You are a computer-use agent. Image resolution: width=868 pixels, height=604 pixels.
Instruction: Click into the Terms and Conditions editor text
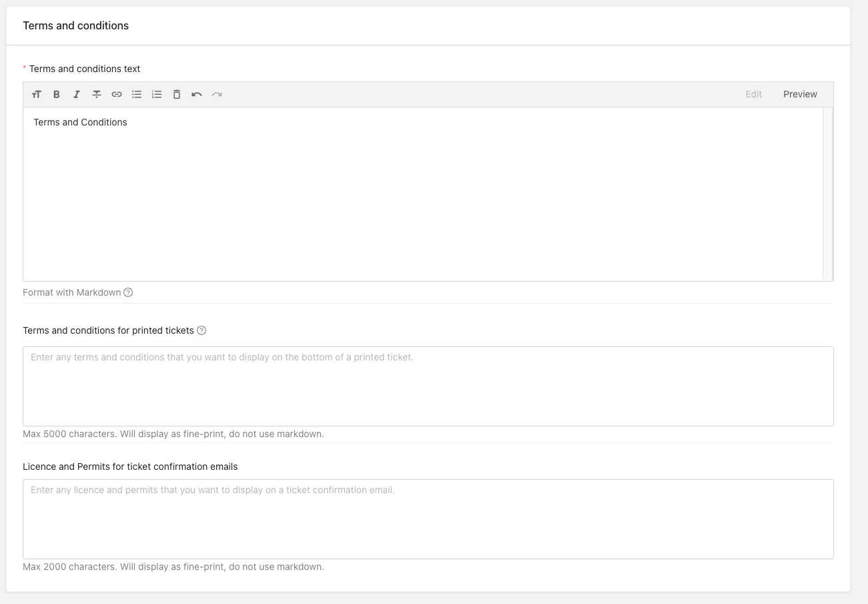(80, 123)
